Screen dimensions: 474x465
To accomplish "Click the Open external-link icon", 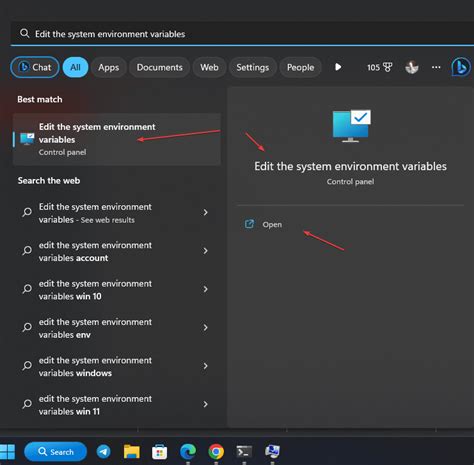I will coord(249,224).
